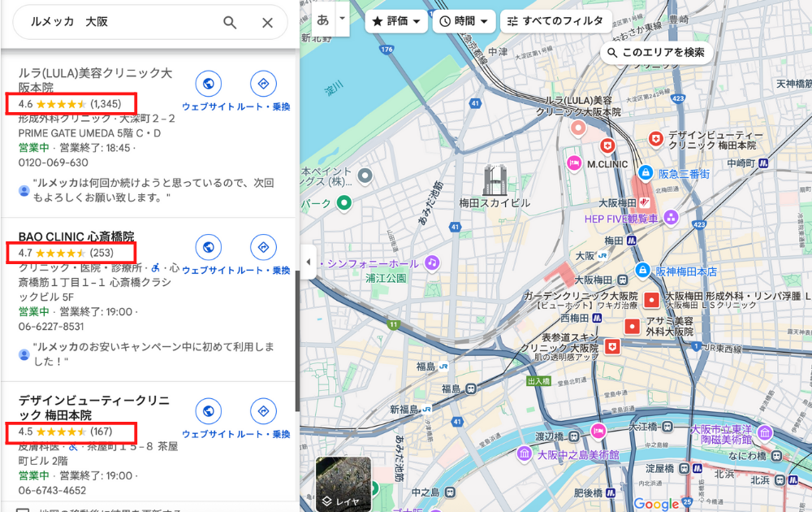The height and width of the screenshot is (512, 812).
Task: Click the green park pin near パーク
Action: coord(343,202)
